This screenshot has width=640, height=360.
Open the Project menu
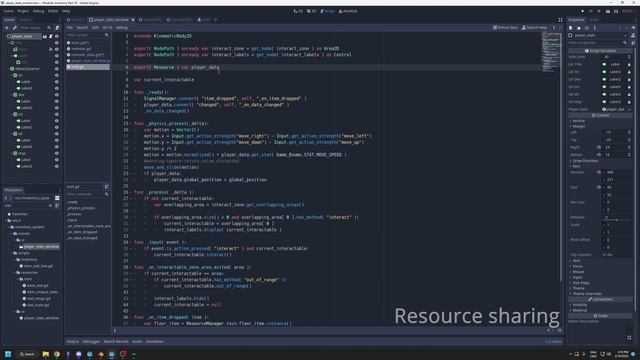[23, 11]
